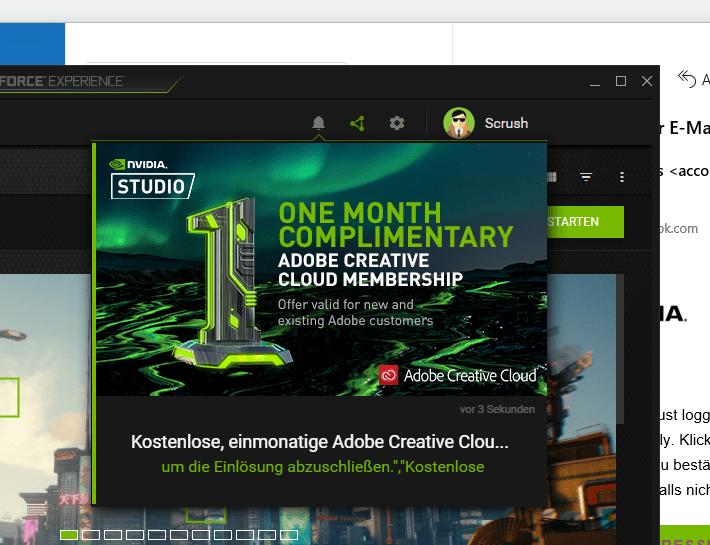Click 'Offer valid for new and existing' banner text
The width and height of the screenshot is (710, 545).
click(355, 312)
